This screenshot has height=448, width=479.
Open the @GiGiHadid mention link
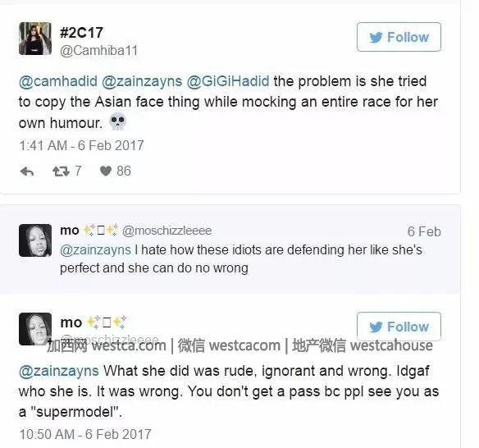[x=228, y=81]
